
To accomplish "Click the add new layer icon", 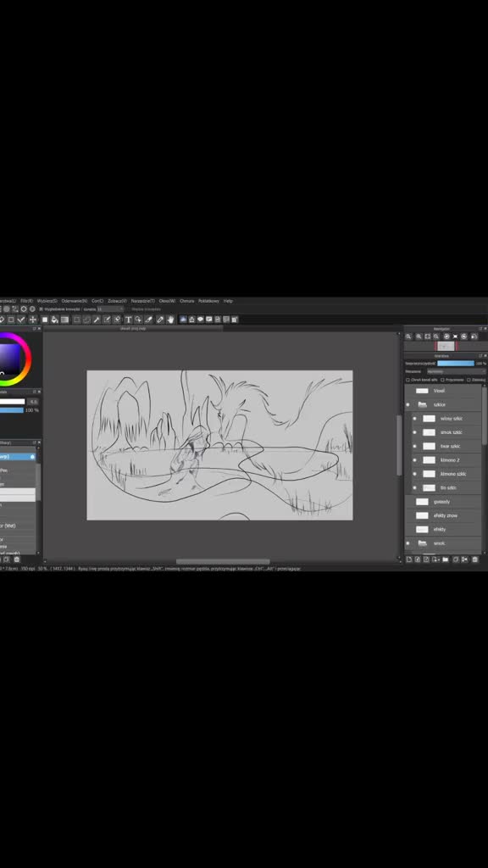I will coord(409,559).
